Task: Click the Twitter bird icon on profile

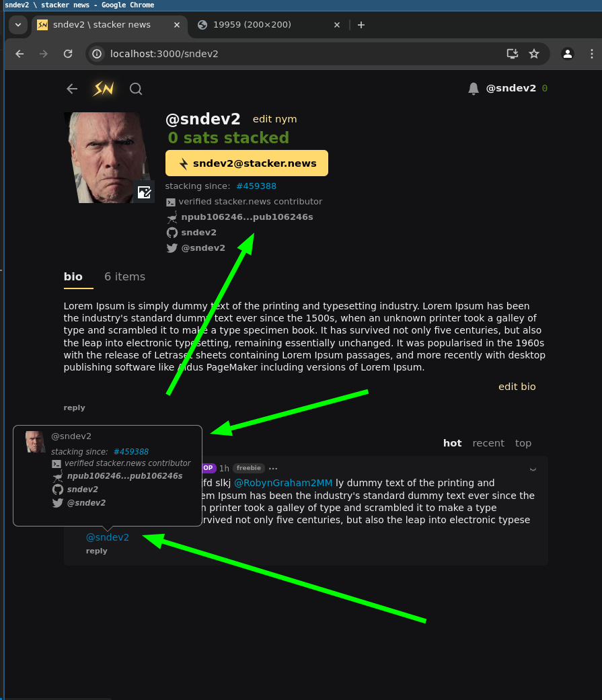Action: (172, 248)
